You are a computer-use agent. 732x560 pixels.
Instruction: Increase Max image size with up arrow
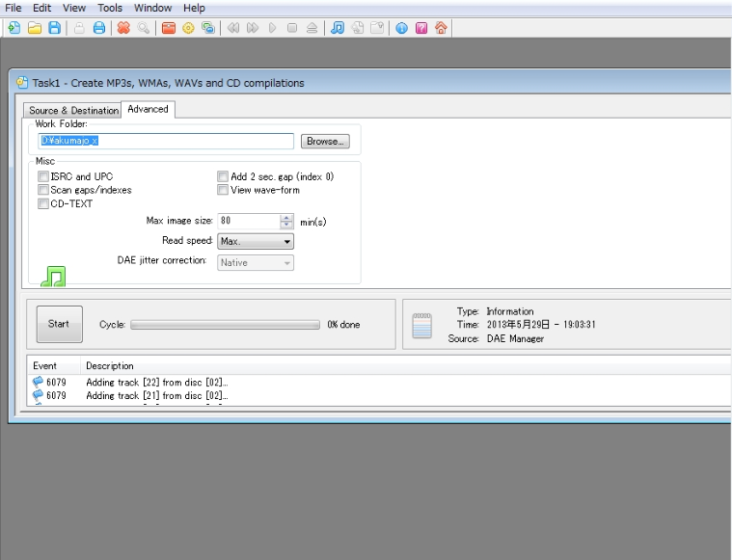286,218
